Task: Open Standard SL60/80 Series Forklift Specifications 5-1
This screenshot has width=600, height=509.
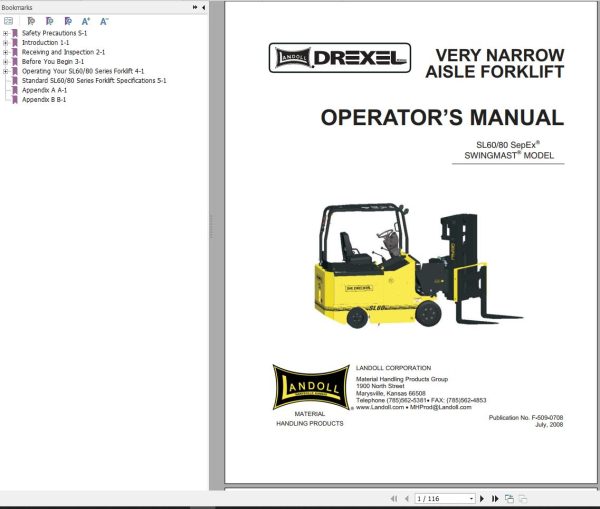Action: 94,81
